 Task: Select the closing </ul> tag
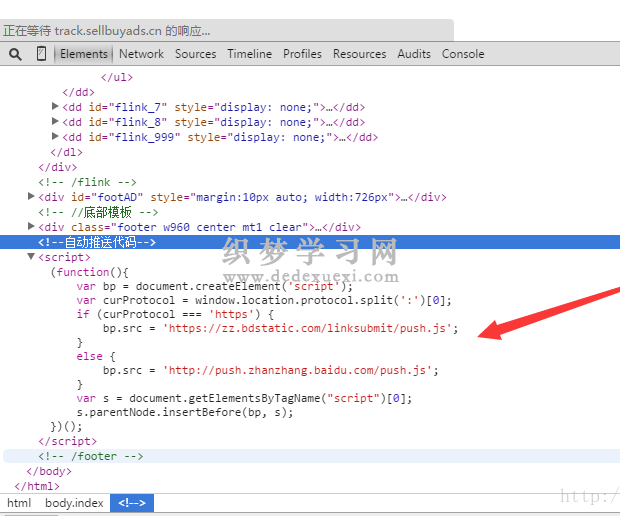117,77
